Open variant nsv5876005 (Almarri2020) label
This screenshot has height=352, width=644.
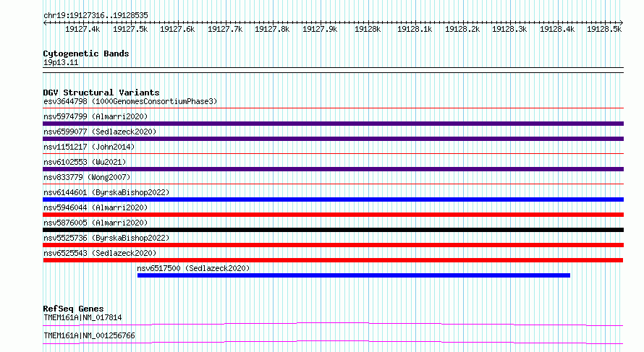point(96,223)
